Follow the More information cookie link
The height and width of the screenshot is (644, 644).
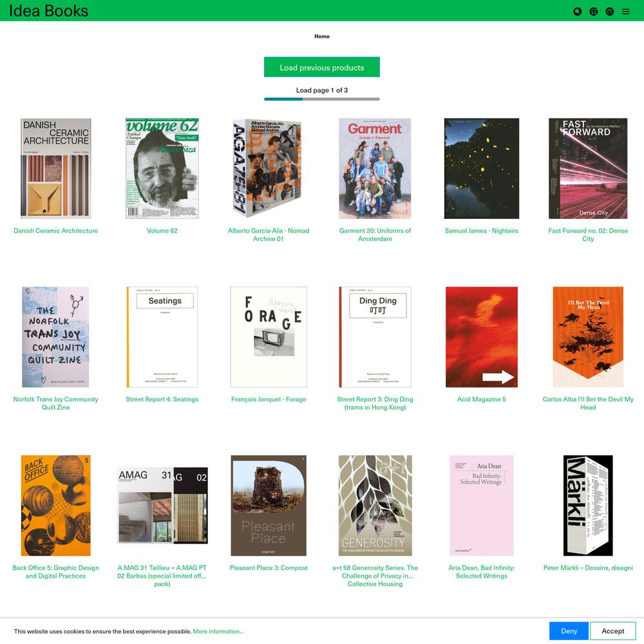(x=218, y=631)
